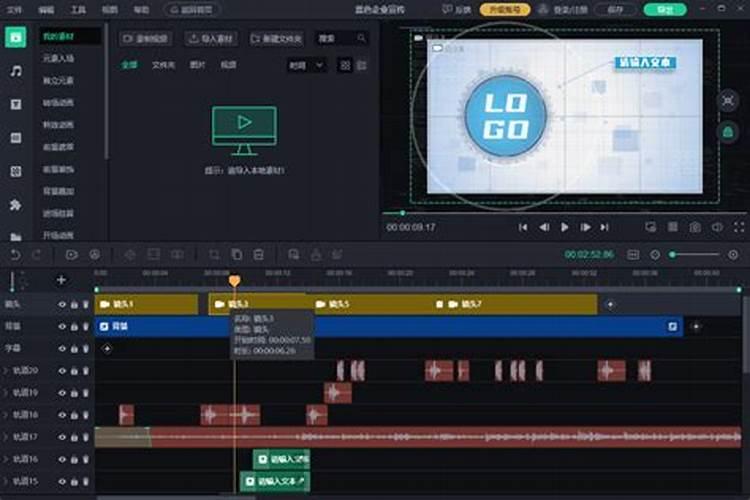Toggle visibility of the 镜头 track
Image resolution: width=750 pixels, height=500 pixels.
[x=62, y=304]
